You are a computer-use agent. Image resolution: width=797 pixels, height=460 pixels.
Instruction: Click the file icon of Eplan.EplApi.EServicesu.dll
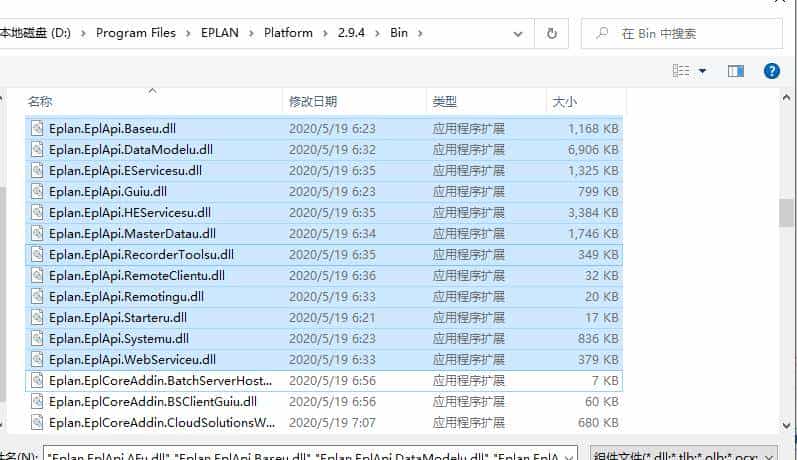pos(37,170)
